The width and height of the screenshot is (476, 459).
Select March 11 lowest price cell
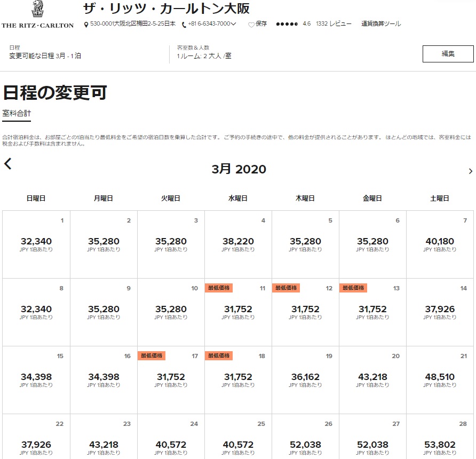(238, 312)
